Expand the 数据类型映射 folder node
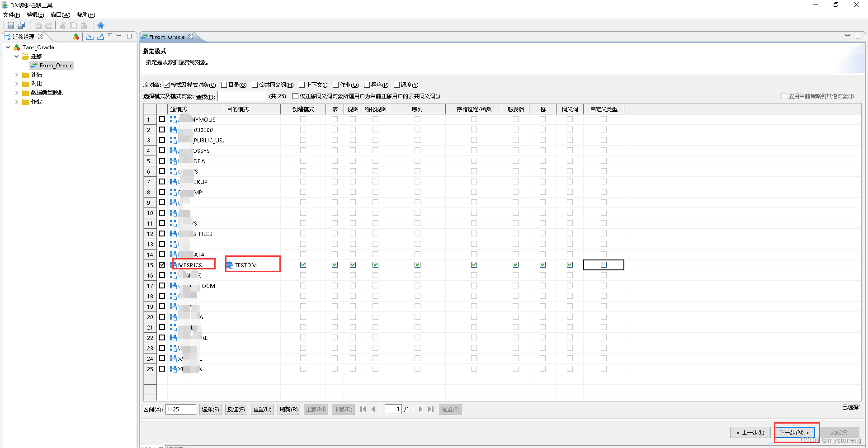Viewport: 868px width, 448px height. coord(17,93)
